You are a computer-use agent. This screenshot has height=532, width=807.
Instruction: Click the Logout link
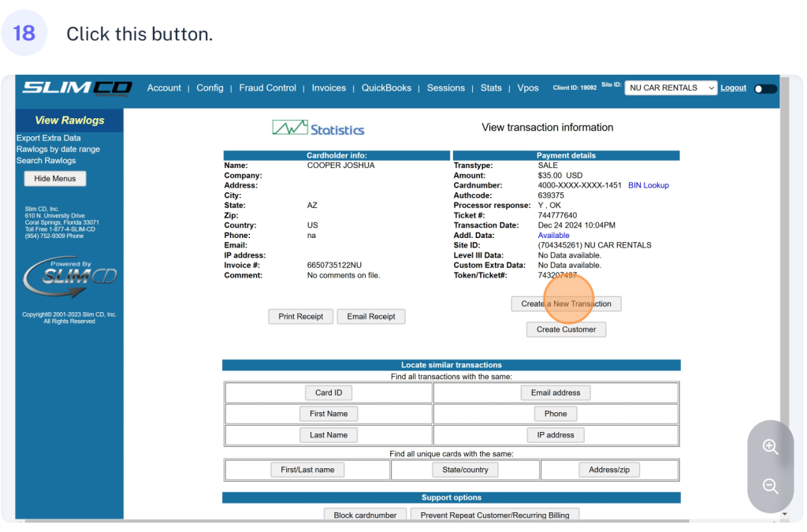(x=733, y=88)
